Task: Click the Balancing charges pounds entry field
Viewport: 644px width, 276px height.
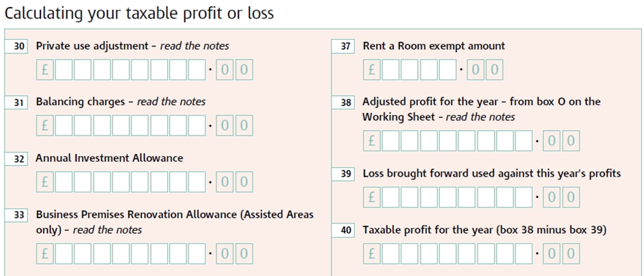Action: tap(130, 126)
